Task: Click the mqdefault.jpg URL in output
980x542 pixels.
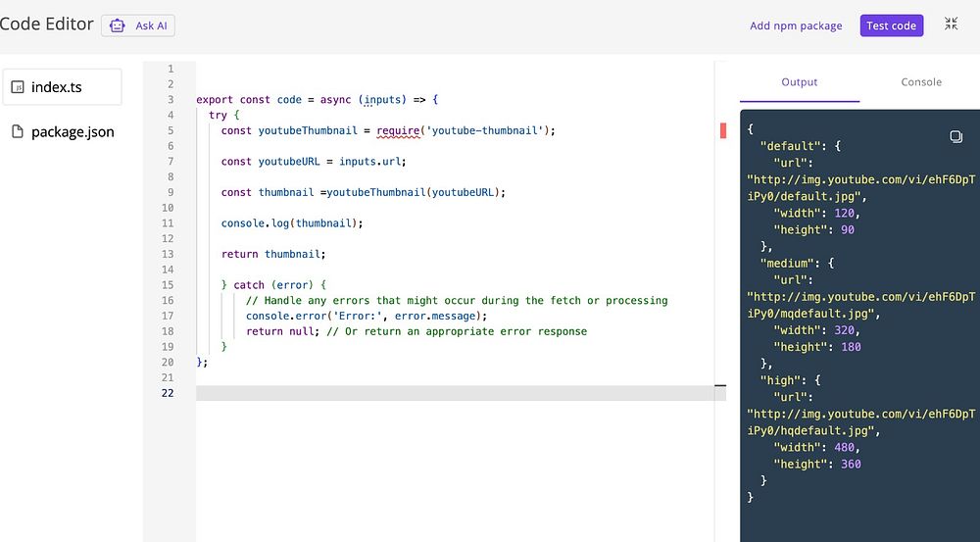Action: click(x=861, y=306)
